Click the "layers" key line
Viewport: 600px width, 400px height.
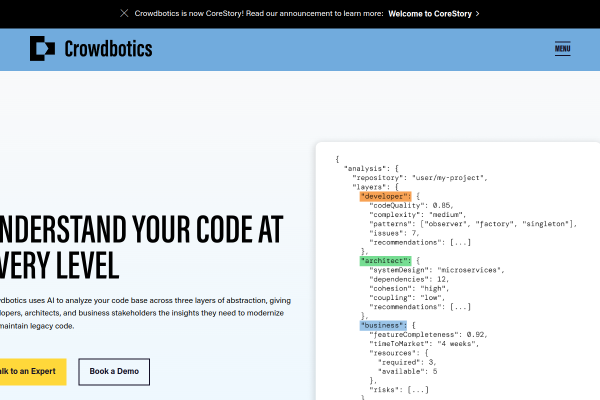(375, 187)
